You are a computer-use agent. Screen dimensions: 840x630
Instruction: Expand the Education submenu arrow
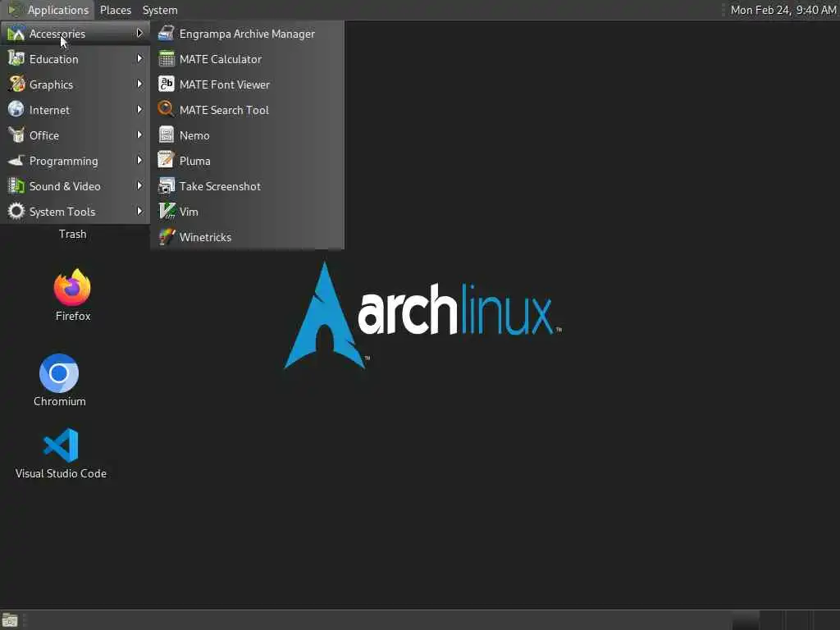(x=139, y=58)
